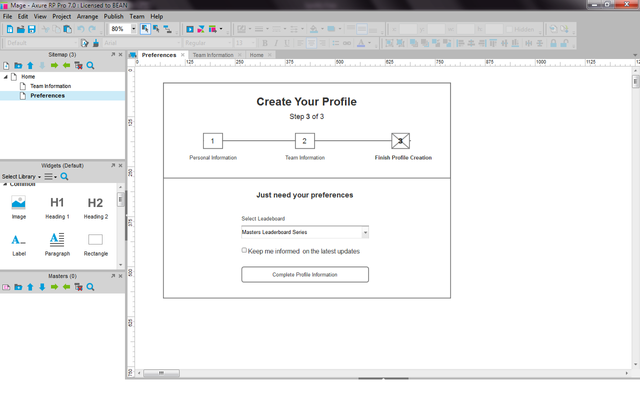Click the step 1 box on canvas
640x400 pixels.
click(x=213, y=141)
